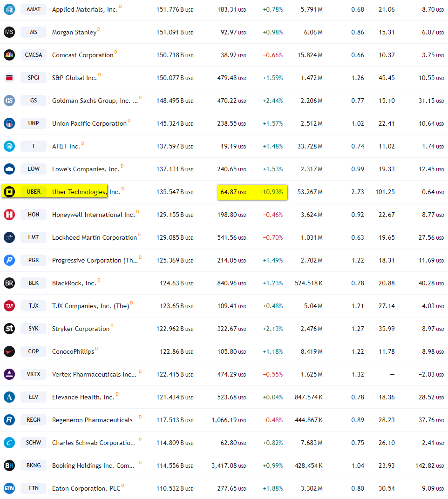
Task: Open the Honeywell International Inc. link
Action: tap(94, 215)
